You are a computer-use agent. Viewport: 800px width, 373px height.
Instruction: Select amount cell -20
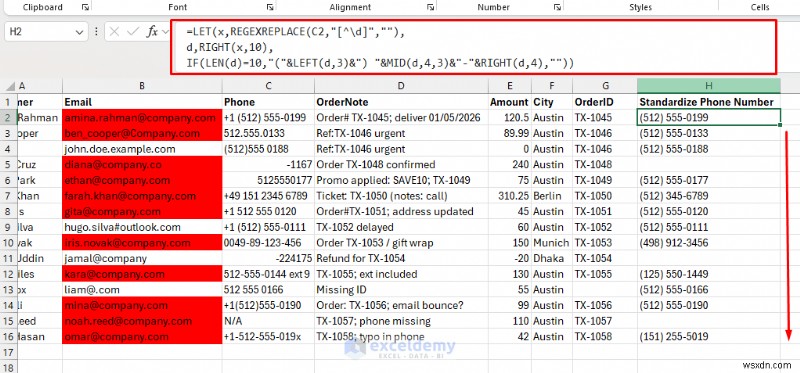pos(510,258)
